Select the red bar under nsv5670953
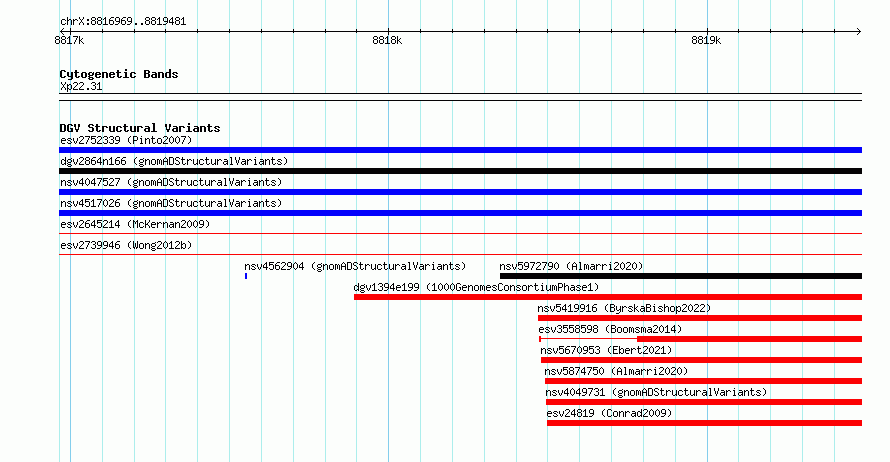Screen dimensions: 890x462 (x=702, y=360)
